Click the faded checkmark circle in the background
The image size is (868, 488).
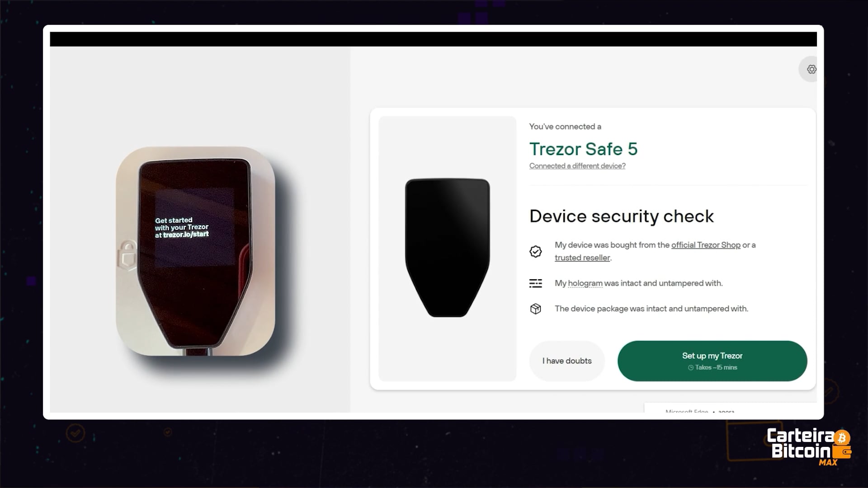75,433
